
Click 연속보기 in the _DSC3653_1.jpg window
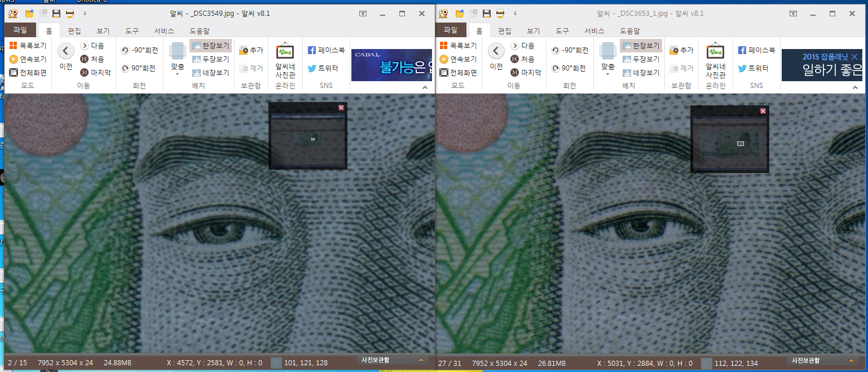(458, 59)
